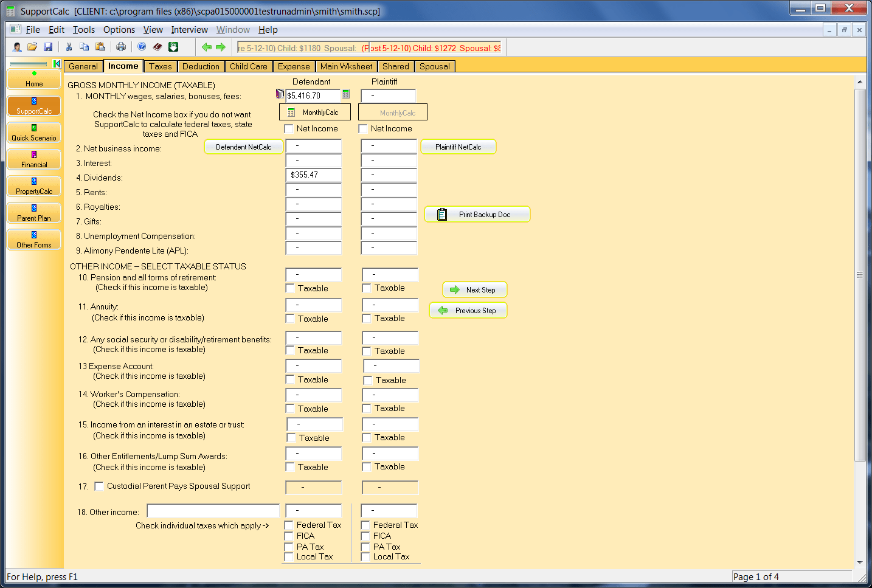Viewport: 872px width, 588px height.
Task: Collapse the sidebar with the green arrow icon
Action: click(57, 64)
